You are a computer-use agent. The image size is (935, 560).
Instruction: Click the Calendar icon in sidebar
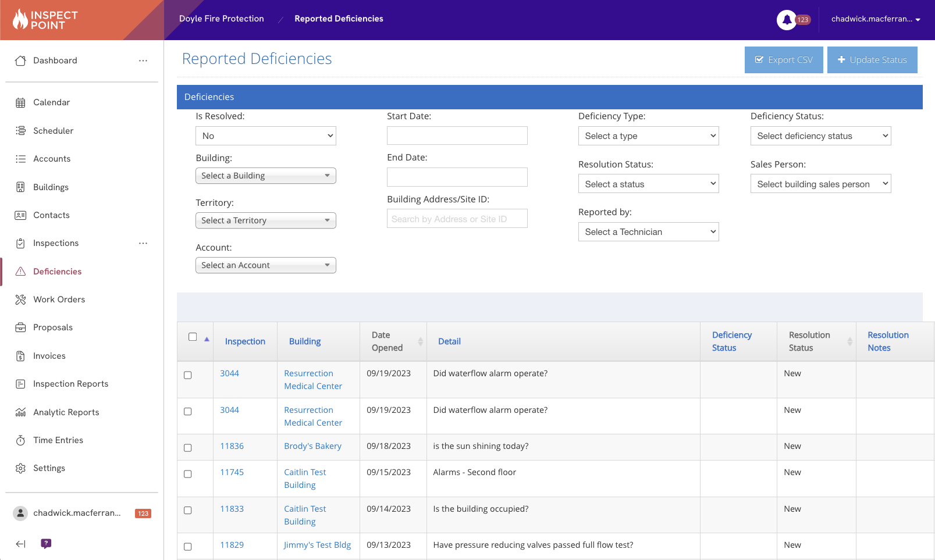(x=21, y=103)
